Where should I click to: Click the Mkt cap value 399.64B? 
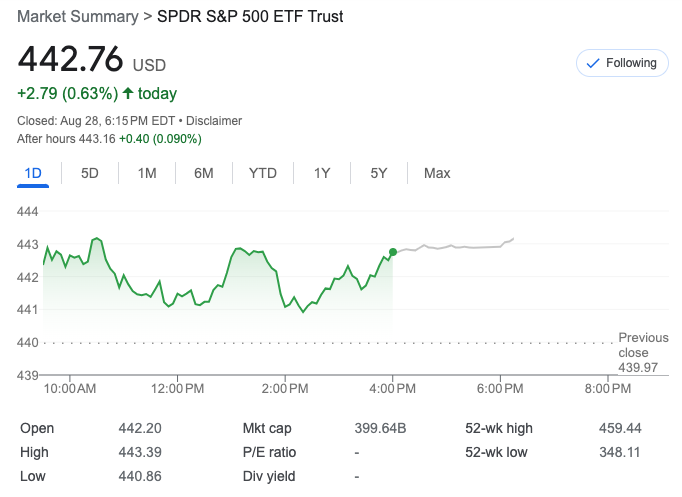click(381, 428)
